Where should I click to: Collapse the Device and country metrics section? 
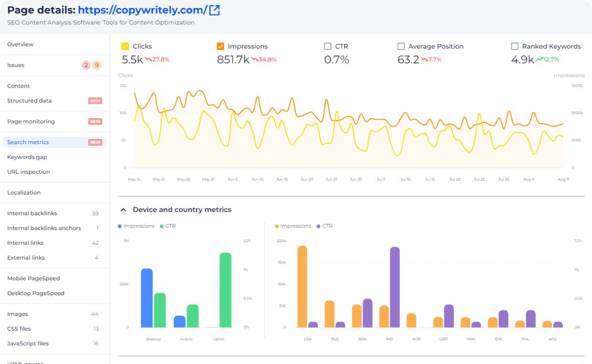(124, 210)
